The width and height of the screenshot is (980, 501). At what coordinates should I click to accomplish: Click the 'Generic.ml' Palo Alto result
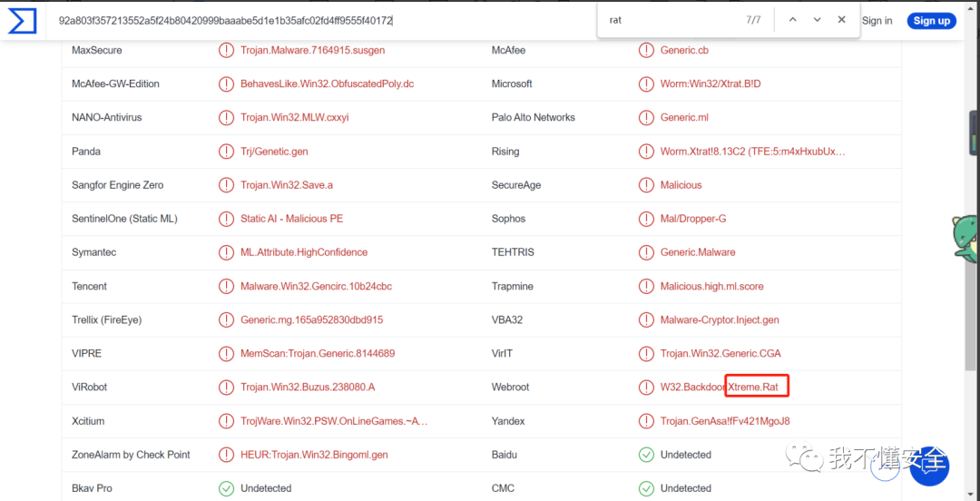[x=684, y=118]
